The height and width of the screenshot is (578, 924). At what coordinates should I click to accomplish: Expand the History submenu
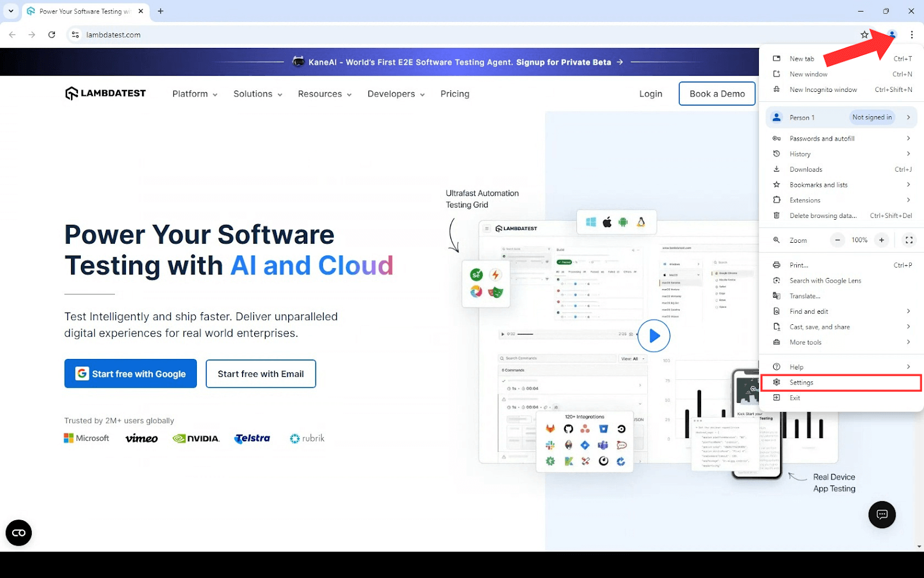click(841, 154)
